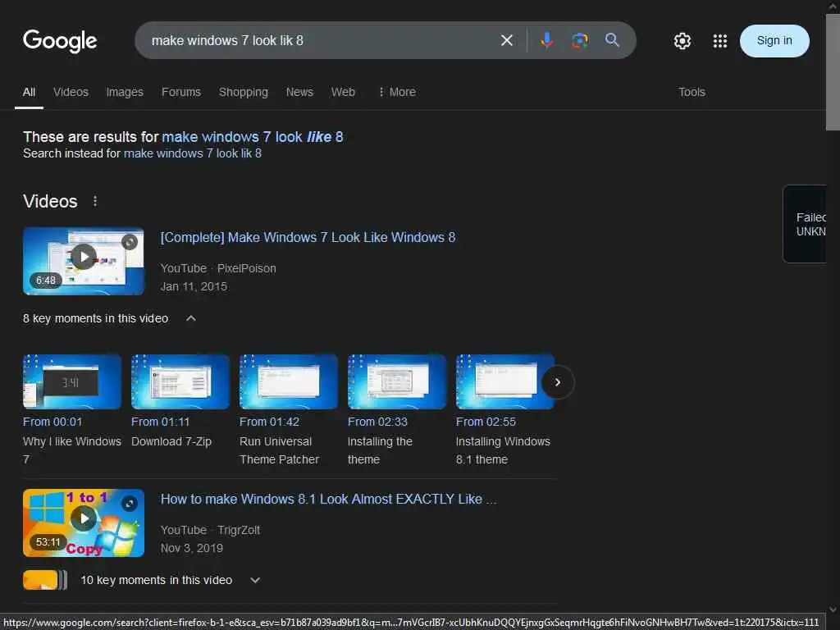Viewport: 840px width, 630px height.
Task: Open 'How to make Windows 8.1 Look Almost EXACTLY Like' link
Action: coord(329,500)
